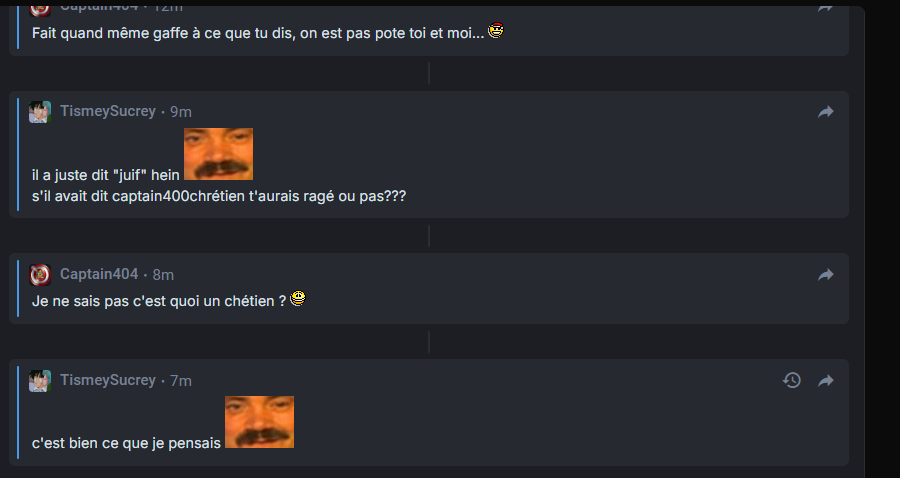
Task: Click share arrow on top Captain404 post
Action: (825, 7)
